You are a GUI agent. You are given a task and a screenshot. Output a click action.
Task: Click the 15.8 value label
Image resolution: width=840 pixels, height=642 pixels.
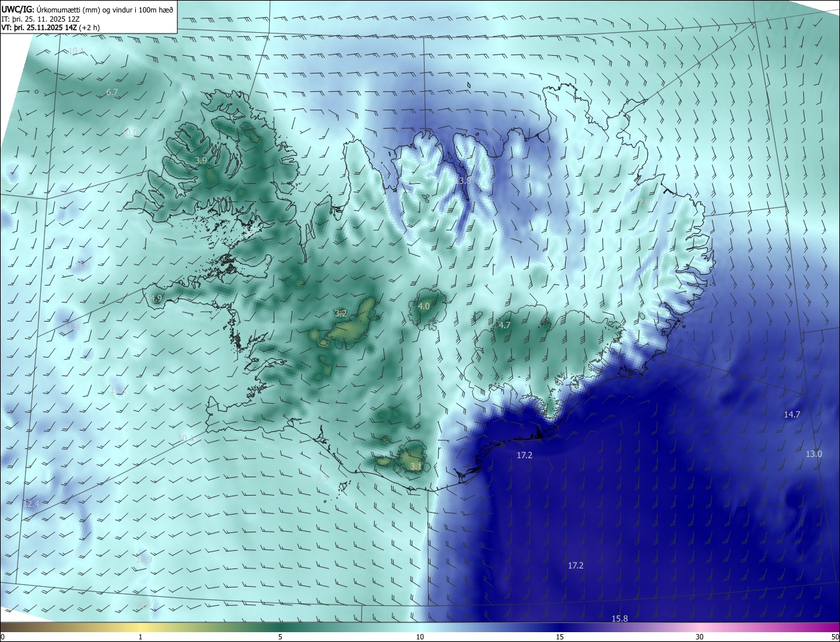pyautogui.click(x=619, y=618)
